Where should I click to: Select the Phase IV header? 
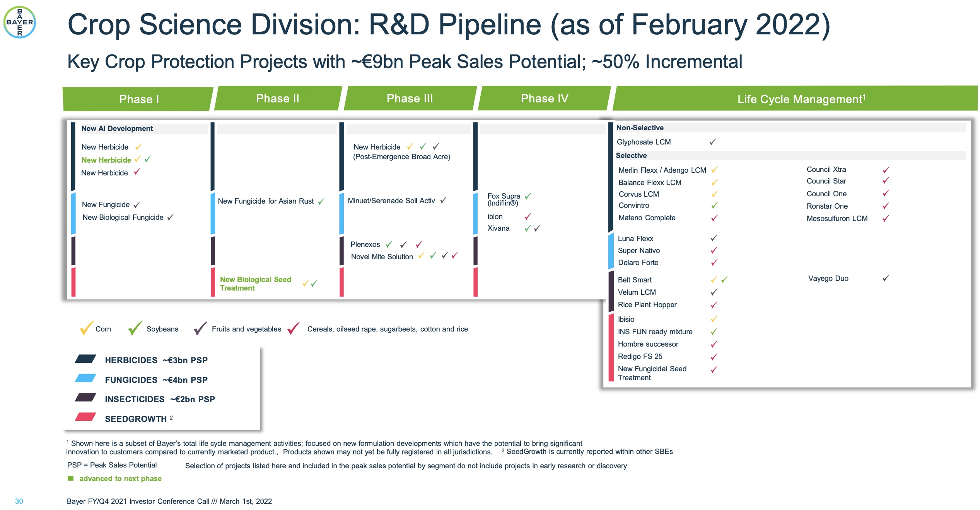545,99
